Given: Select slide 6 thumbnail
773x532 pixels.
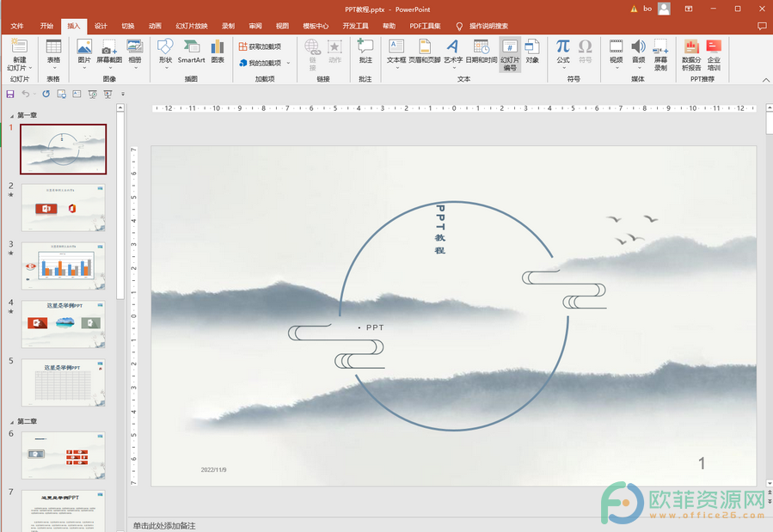Looking at the screenshot, I should (x=63, y=456).
